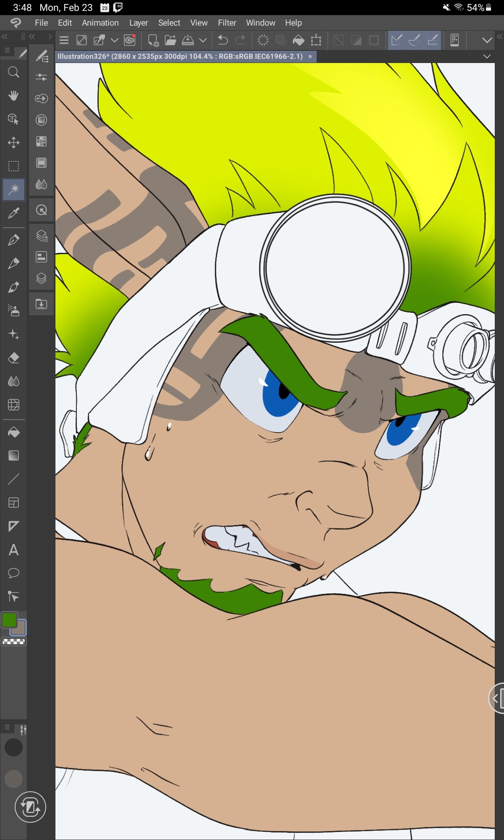
Task: Expand the command bar overflow chevron
Action: [487, 40]
